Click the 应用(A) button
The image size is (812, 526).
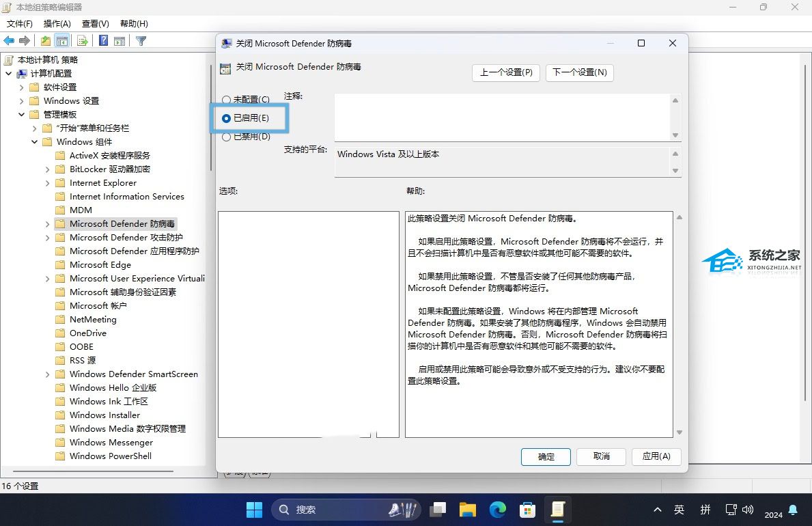656,456
